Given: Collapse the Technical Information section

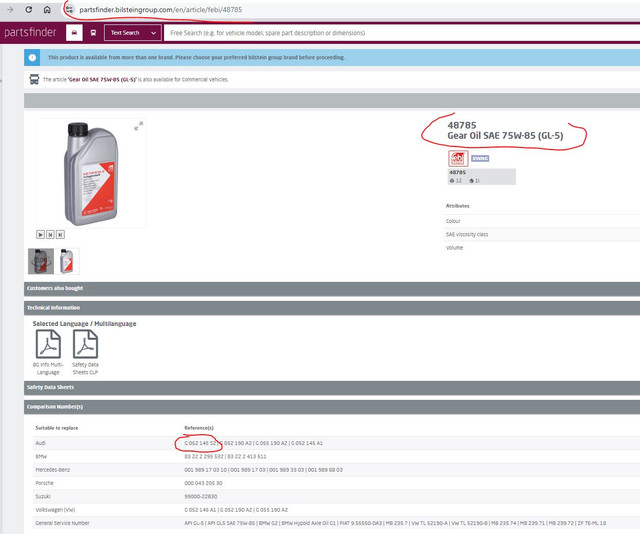Looking at the screenshot, I should [332, 308].
